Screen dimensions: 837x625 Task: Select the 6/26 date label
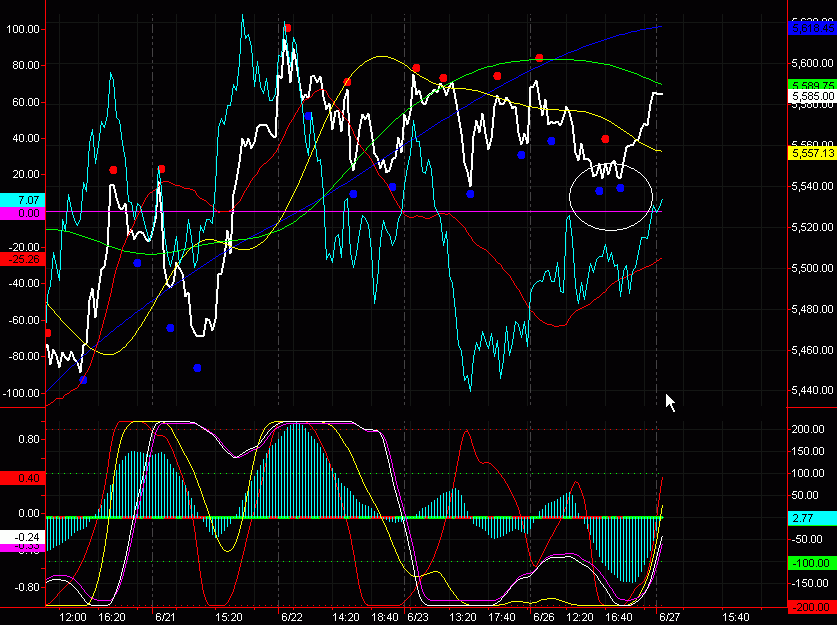coord(543,618)
